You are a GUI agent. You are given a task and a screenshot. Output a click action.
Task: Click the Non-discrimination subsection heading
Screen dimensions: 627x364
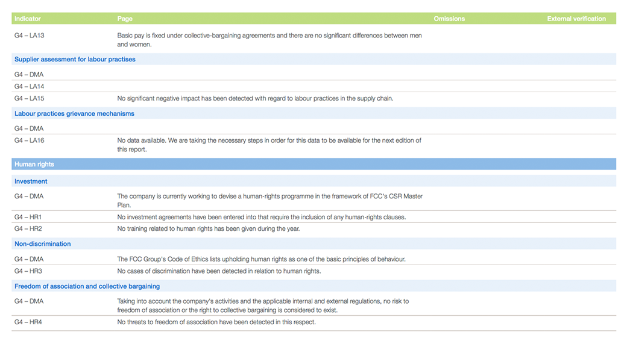click(43, 244)
